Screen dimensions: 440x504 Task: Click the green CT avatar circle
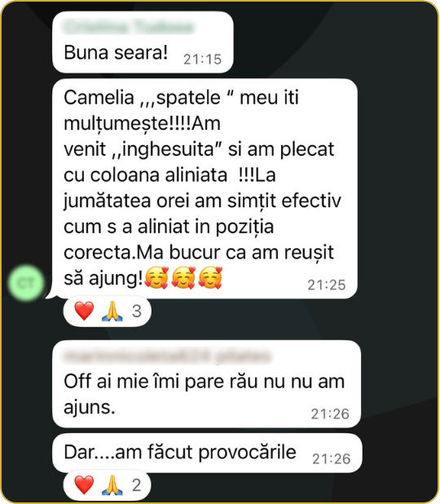pyautogui.click(x=26, y=283)
